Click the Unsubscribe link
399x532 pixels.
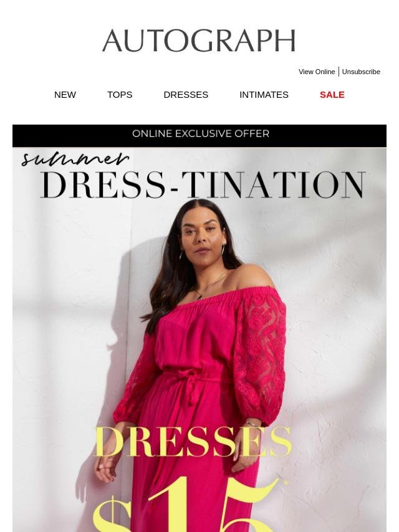tap(360, 72)
